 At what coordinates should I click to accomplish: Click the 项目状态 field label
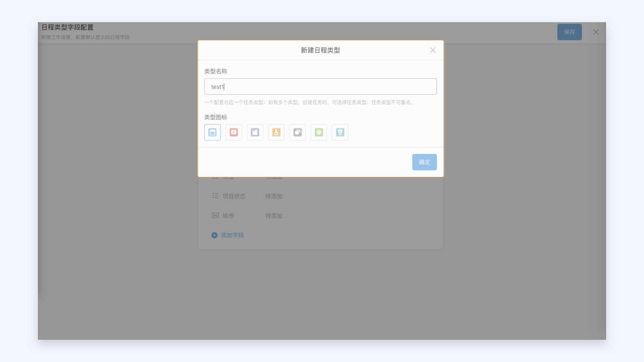(x=234, y=196)
